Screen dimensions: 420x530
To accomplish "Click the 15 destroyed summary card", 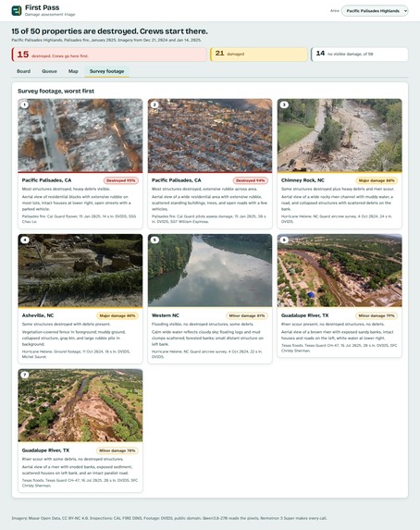I will [109, 55].
